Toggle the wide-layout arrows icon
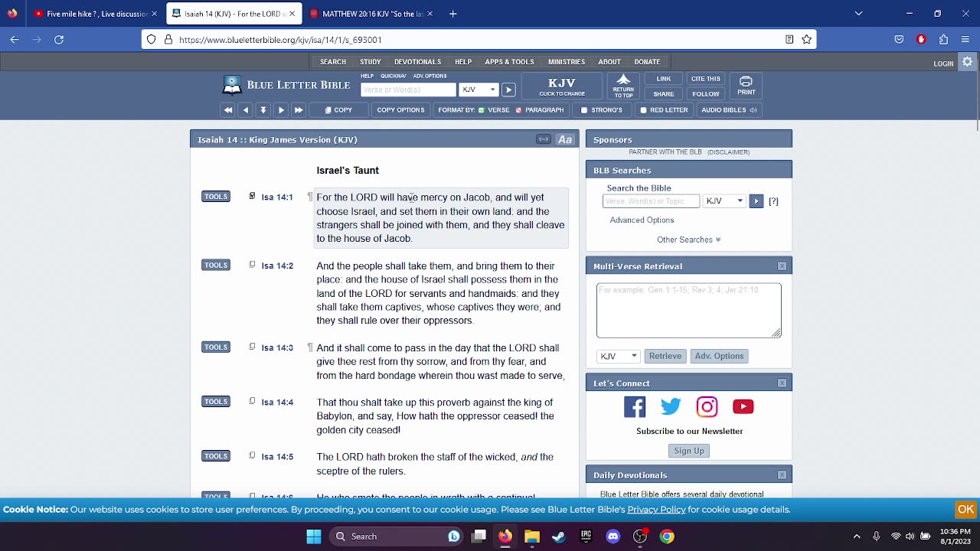Image resolution: width=980 pixels, height=551 pixels. click(544, 139)
